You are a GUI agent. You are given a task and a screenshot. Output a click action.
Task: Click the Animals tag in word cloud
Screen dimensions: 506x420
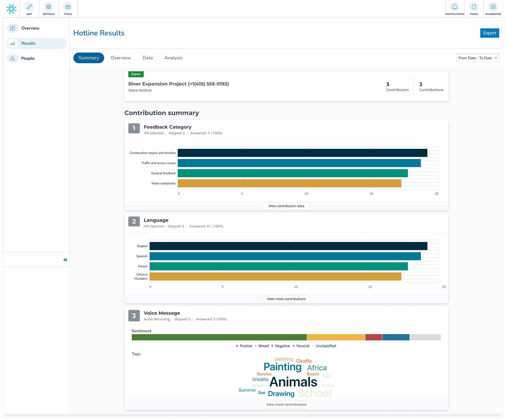coord(293,382)
